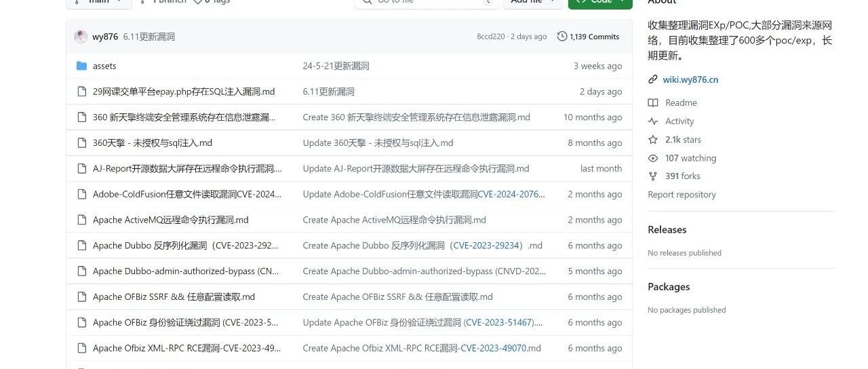Click the commits history clock icon
Screen dimensions: 868x369
point(561,37)
